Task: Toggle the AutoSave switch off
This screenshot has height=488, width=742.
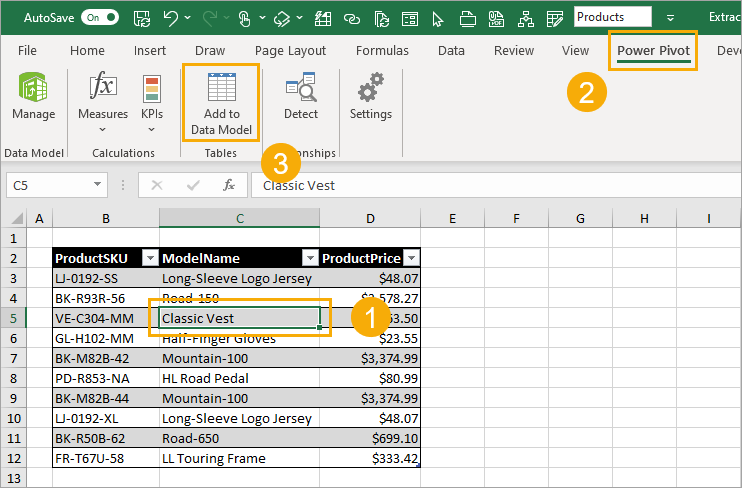Action: pyautogui.click(x=99, y=18)
